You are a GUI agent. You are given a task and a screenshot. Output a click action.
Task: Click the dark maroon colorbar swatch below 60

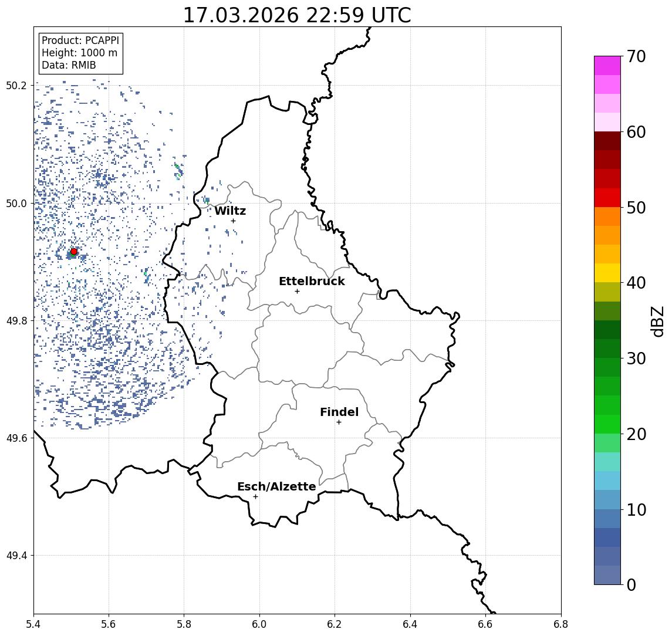click(607, 141)
